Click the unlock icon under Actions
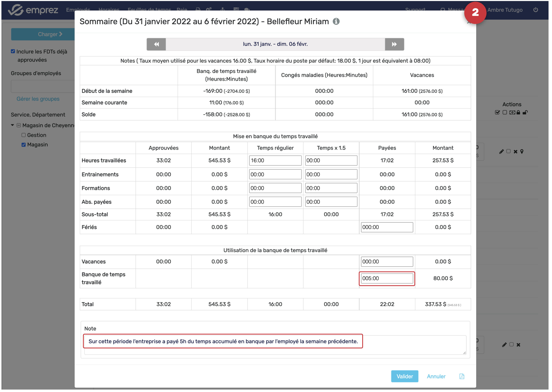The width and height of the screenshot is (552, 392). (525, 112)
